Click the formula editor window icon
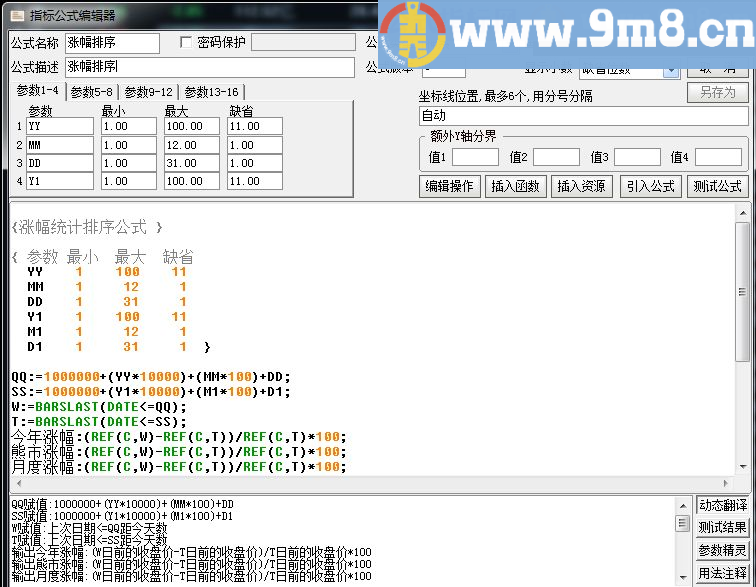 (x=17, y=15)
